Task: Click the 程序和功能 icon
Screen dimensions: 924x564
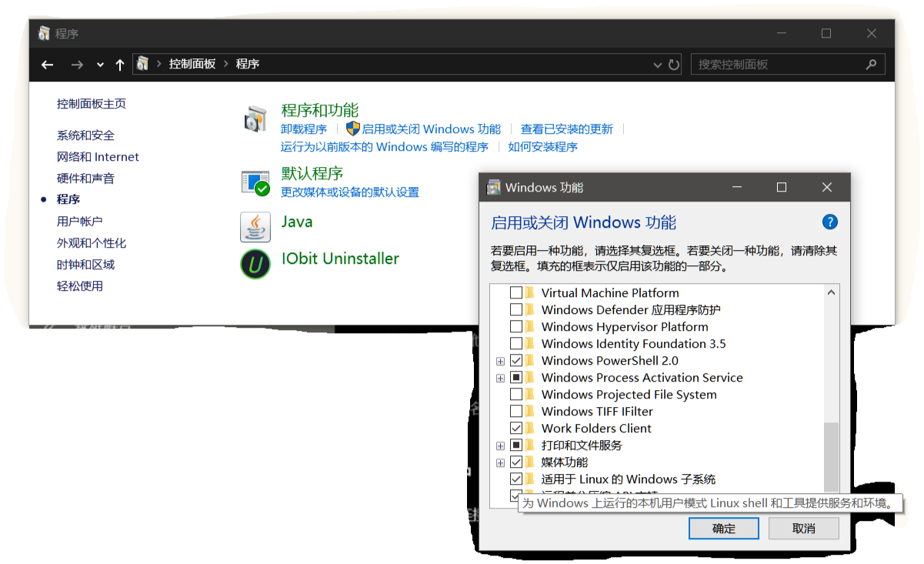Action: pyautogui.click(x=255, y=119)
